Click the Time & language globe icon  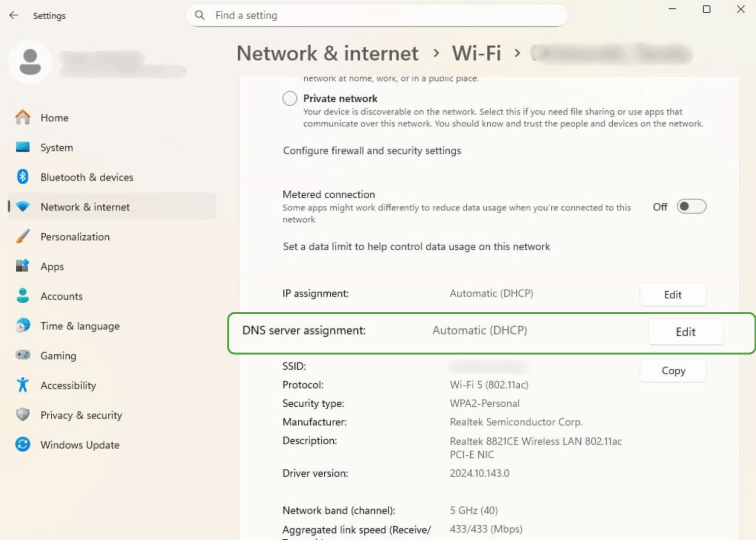pos(23,326)
